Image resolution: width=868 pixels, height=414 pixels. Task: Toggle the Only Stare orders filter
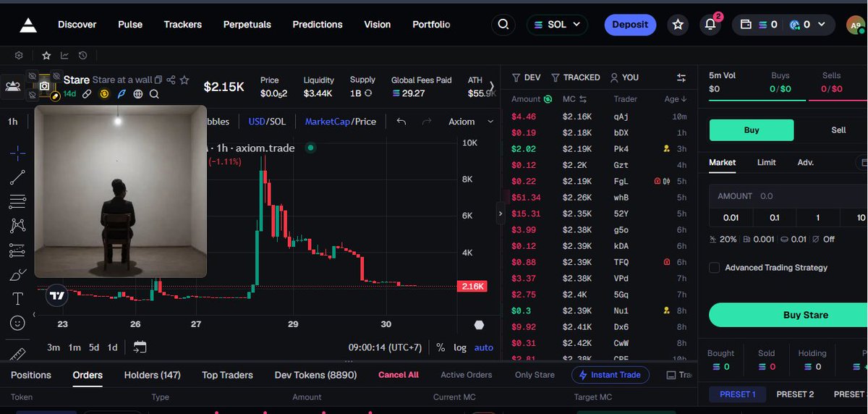click(x=534, y=375)
